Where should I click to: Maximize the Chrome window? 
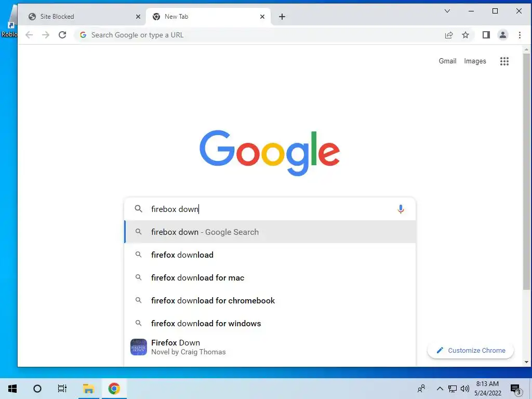[495, 11]
